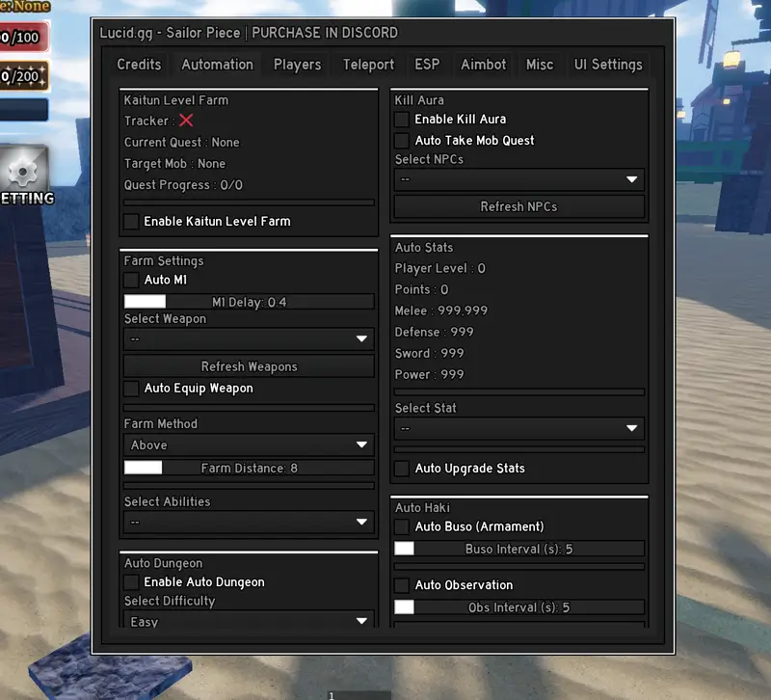The width and height of the screenshot is (771, 700).
Task: Toggle the Auto M1 checkbox
Action: tap(131, 280)
